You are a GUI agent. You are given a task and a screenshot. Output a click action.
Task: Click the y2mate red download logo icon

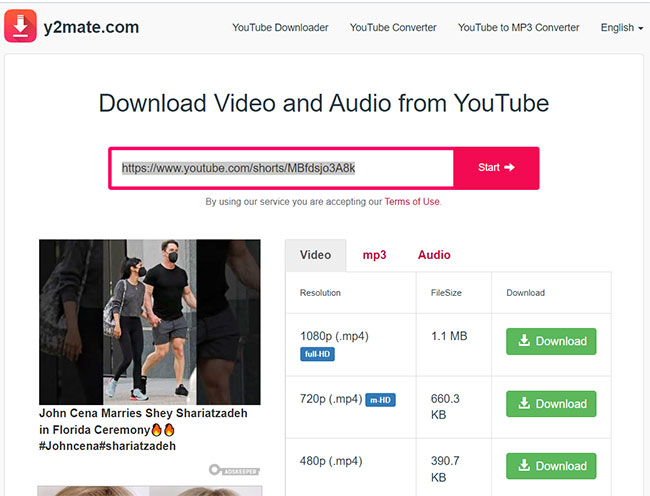(20, 26)
